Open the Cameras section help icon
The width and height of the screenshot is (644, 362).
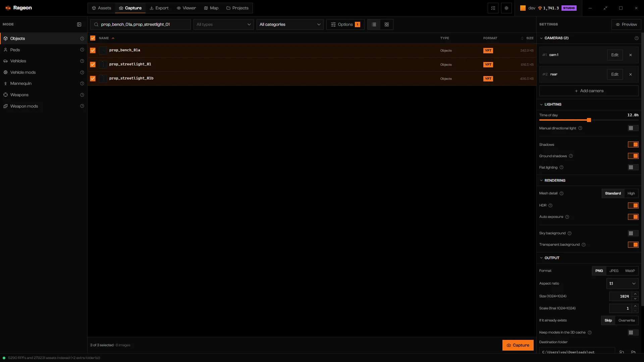click(637, 38)
